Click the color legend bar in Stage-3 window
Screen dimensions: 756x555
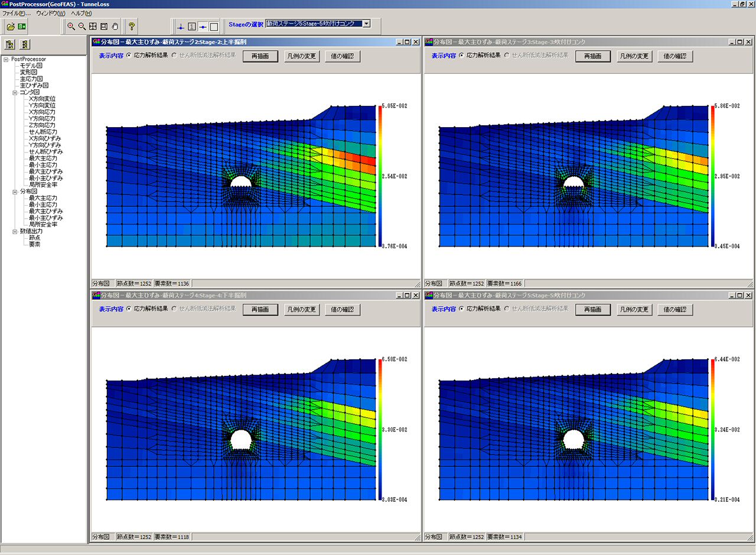tap(712, 176)
